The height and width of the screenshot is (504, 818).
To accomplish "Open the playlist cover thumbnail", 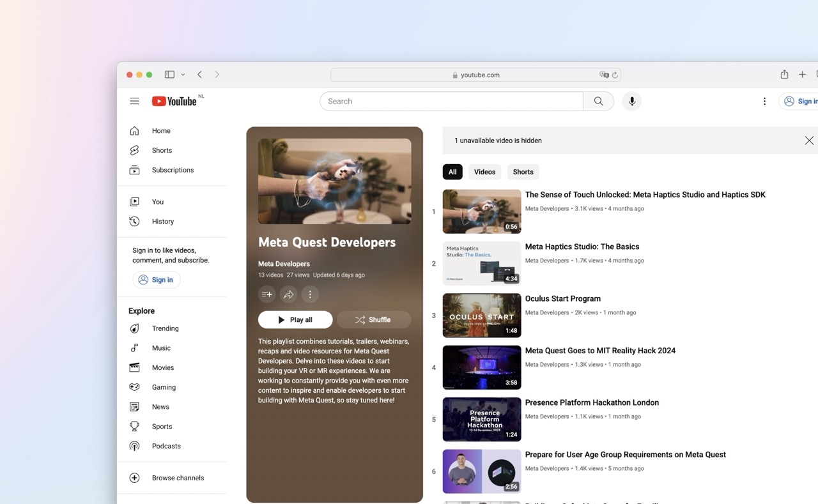I will [335, 181].
